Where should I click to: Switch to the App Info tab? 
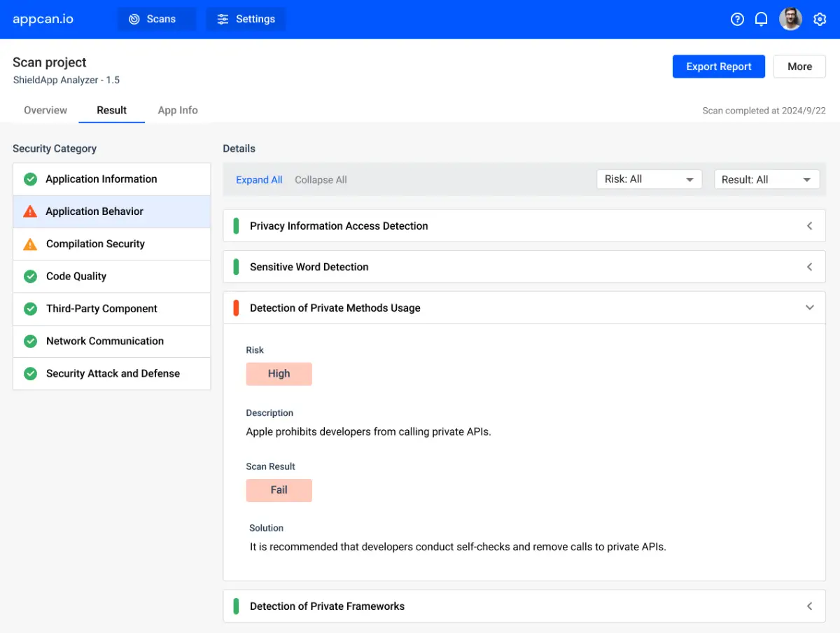point(178,111)
